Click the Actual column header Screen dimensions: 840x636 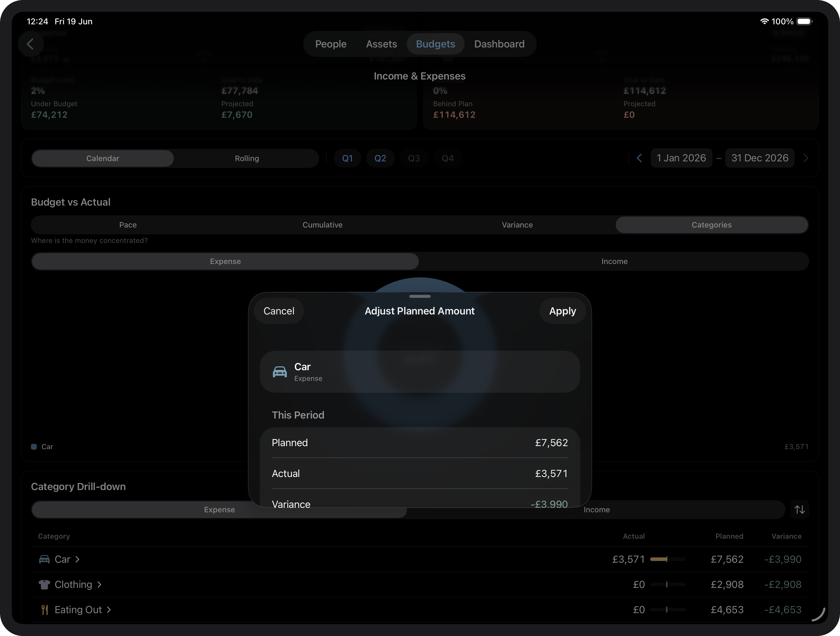pos(634,536)
